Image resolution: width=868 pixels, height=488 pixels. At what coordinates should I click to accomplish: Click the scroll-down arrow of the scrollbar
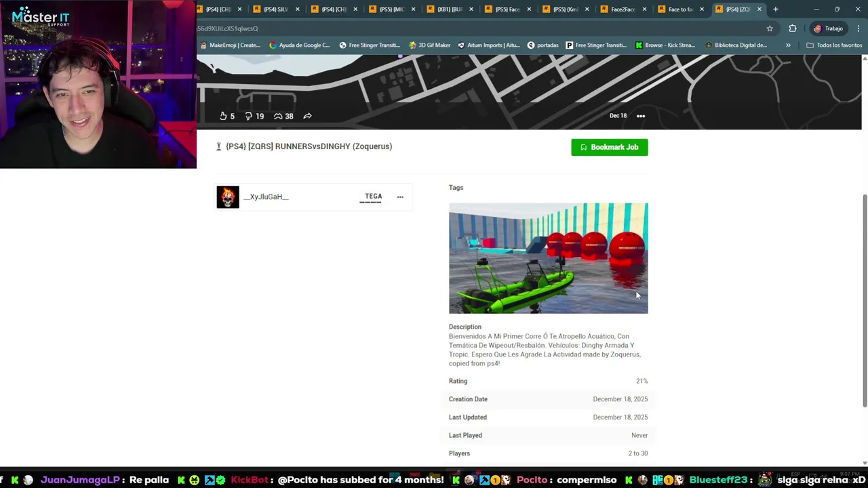(865, 463)
